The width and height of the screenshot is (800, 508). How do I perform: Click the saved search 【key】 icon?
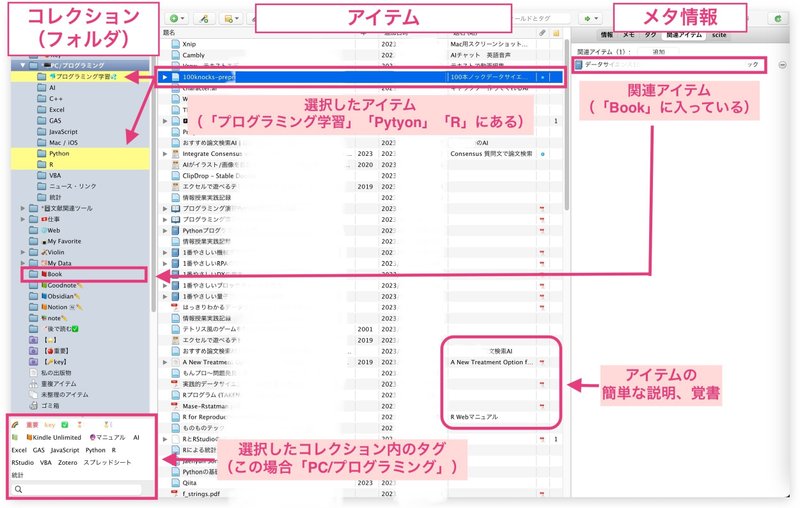click(33, 362)
